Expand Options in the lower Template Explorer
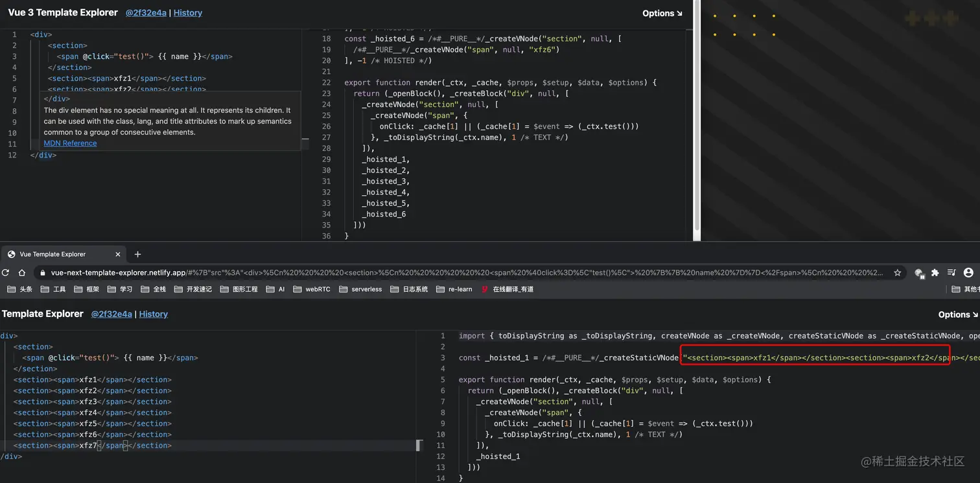The height and width of the screenshot is (483, 980). (958, 314)
